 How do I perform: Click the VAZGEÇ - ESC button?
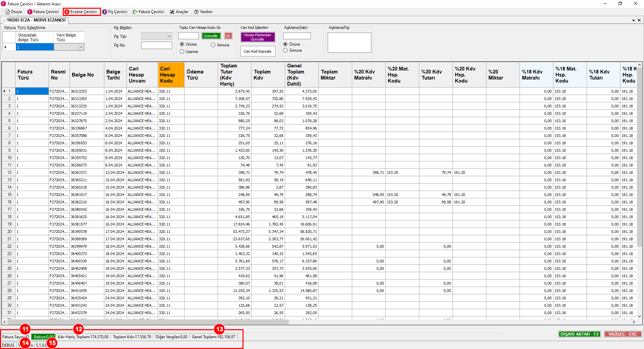pyautogui.click(x=623, y=334)
